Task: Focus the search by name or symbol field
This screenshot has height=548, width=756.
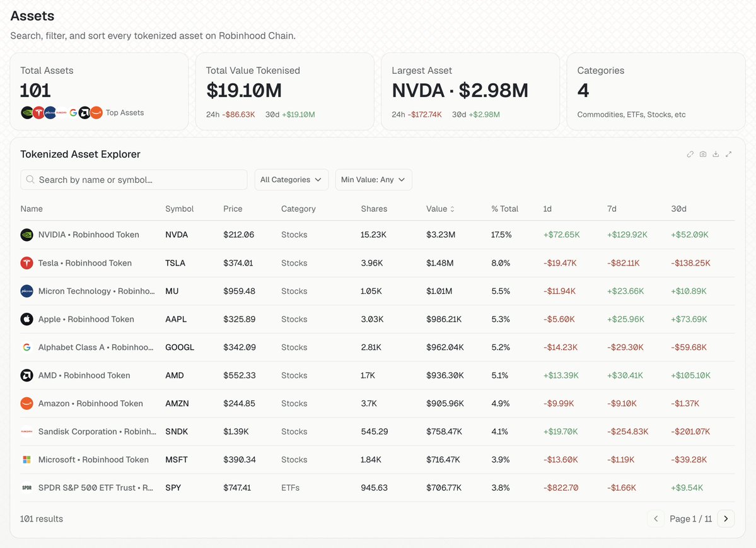Action: pos(134,180)
